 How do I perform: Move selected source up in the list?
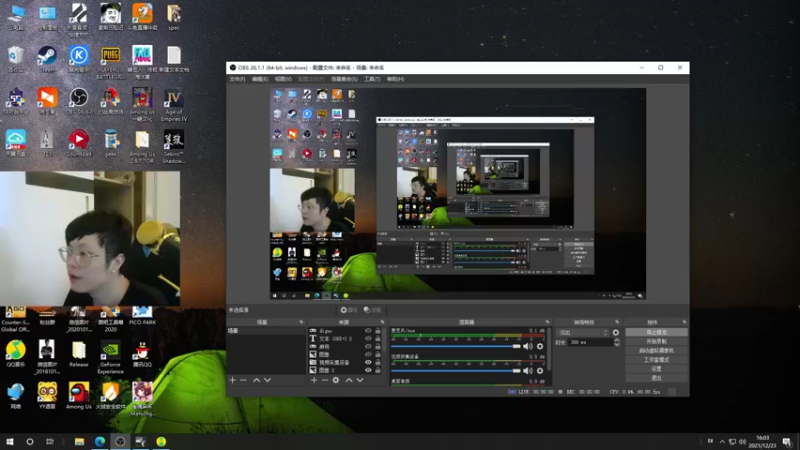[349, 380]
